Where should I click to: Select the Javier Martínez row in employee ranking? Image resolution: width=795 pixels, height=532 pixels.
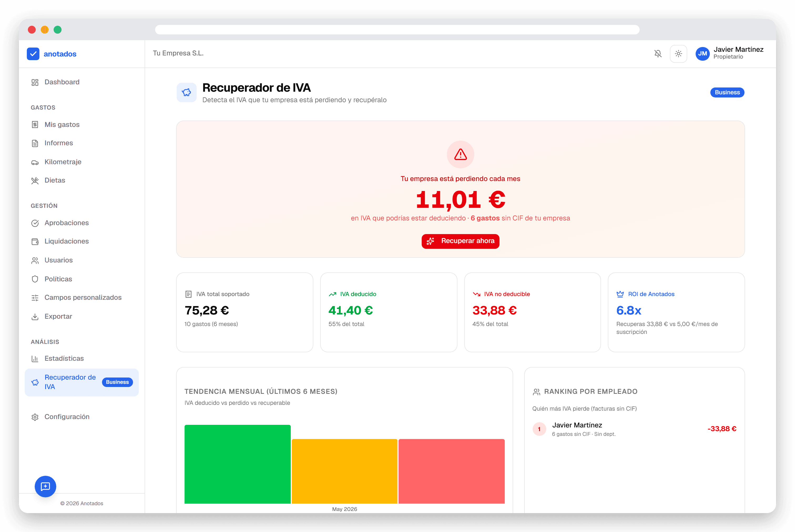[x=634, y=429]
